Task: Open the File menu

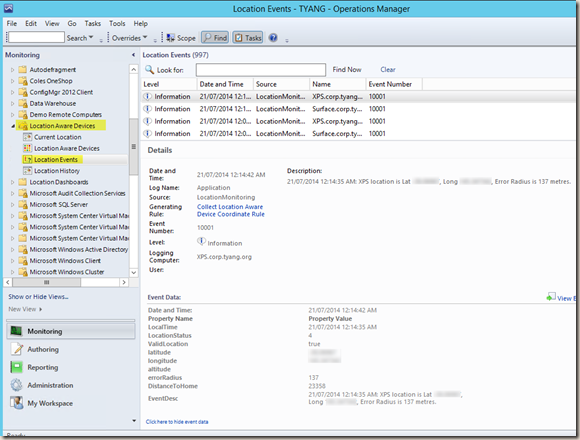Action: (12, 23)
